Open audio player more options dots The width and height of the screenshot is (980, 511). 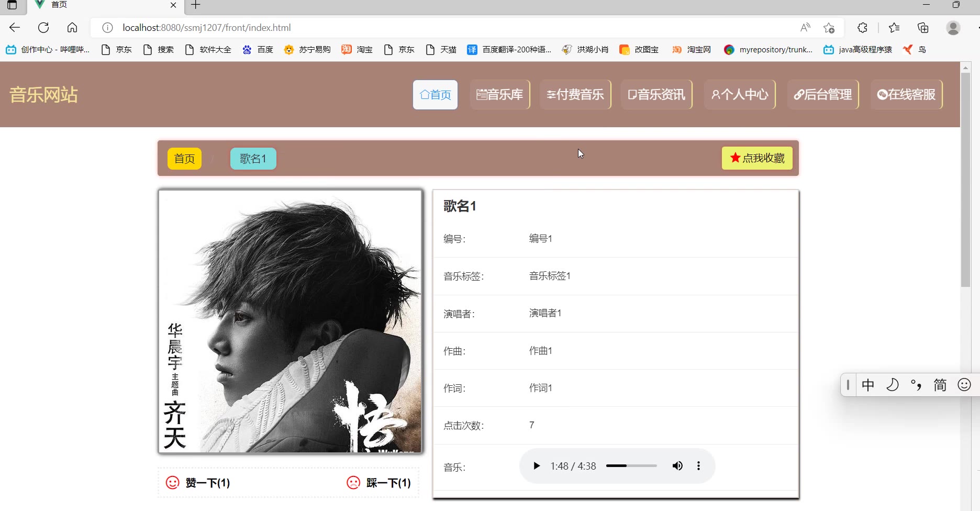(698, 466)
